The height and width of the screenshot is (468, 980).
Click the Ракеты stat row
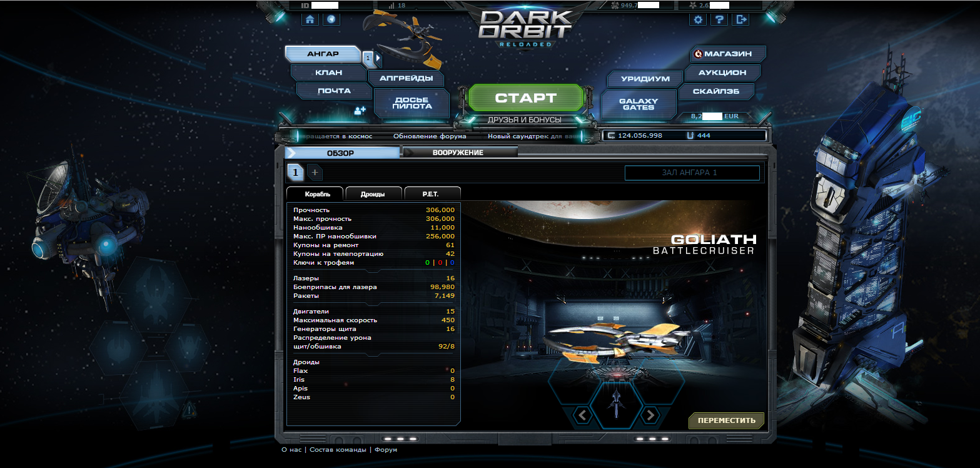coord(373,295)
